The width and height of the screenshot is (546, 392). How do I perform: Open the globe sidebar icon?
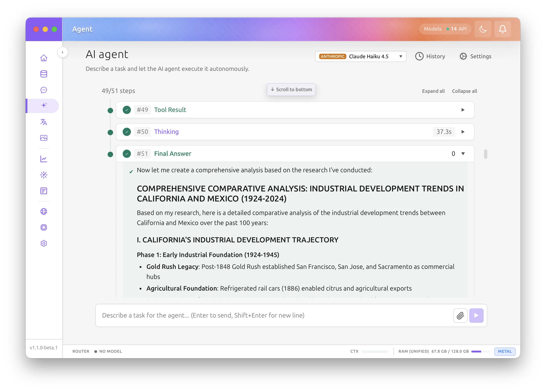click(x=44, y=211)
